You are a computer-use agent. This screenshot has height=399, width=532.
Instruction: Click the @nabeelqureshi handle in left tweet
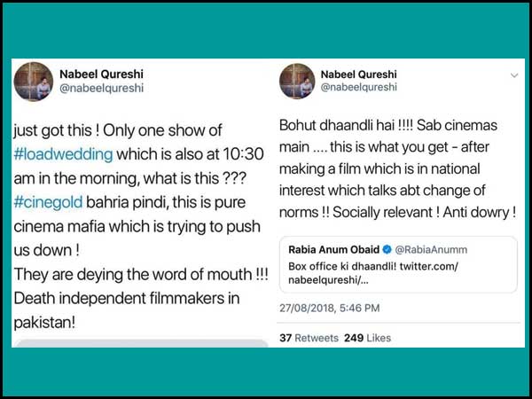pos(101,89)
